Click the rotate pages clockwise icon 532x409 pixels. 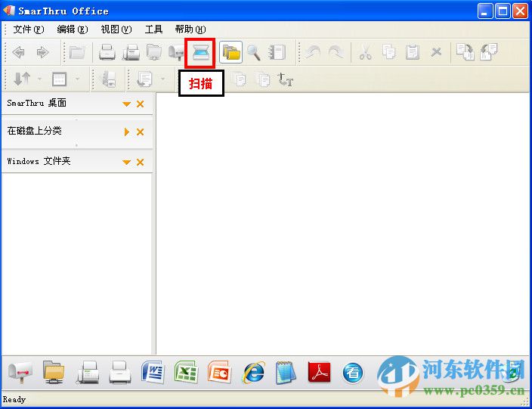pos(466,52)
